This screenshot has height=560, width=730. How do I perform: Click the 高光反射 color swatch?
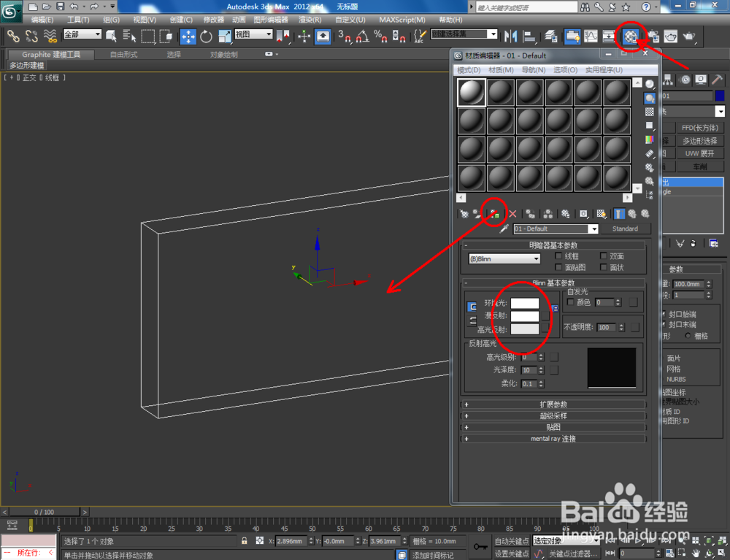(x=525, y=329)
